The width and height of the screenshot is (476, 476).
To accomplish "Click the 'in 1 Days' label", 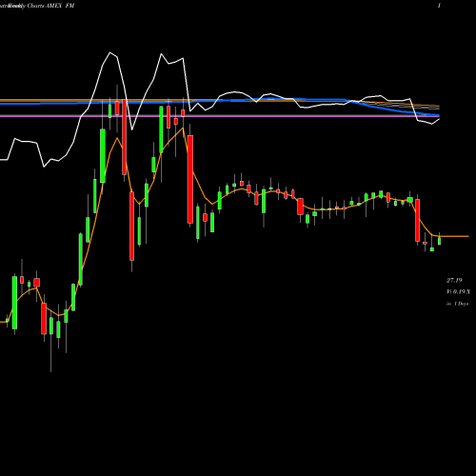I will click(x=458, y=304).
